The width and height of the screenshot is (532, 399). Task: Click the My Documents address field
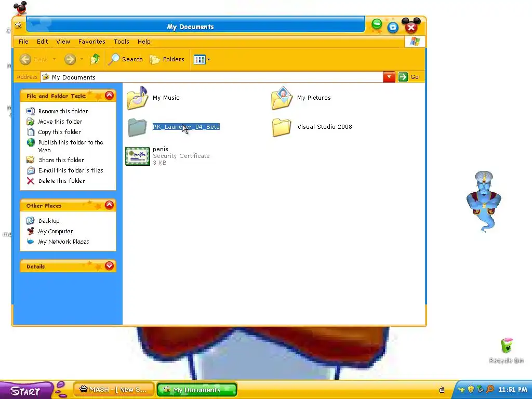[212, 77]
